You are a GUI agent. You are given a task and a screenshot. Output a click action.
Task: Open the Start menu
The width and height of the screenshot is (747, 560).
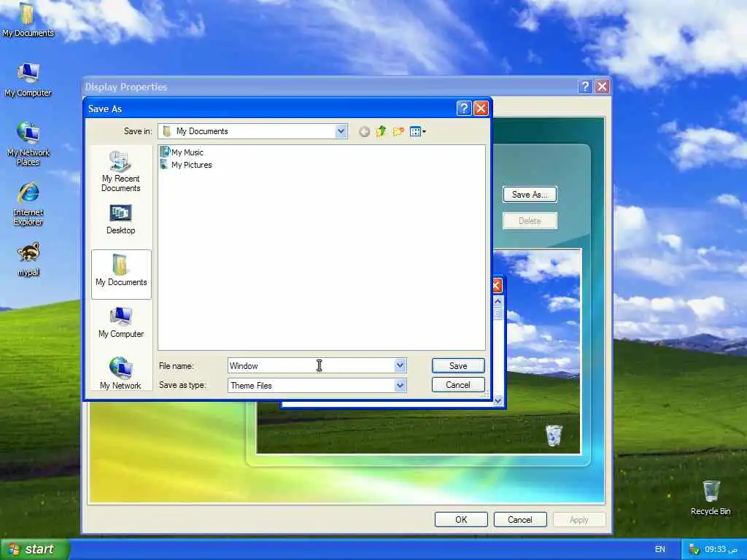34,549
